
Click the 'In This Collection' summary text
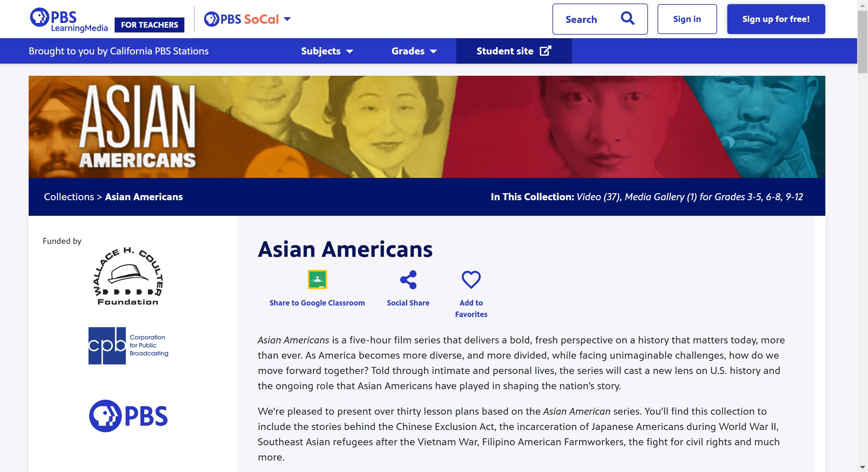click(647, 197)
